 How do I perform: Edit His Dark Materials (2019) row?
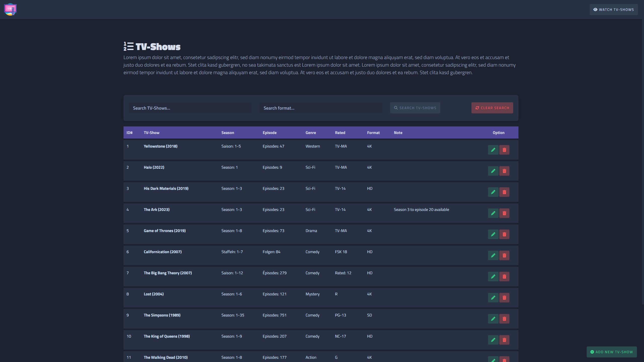tap(493, 192)
